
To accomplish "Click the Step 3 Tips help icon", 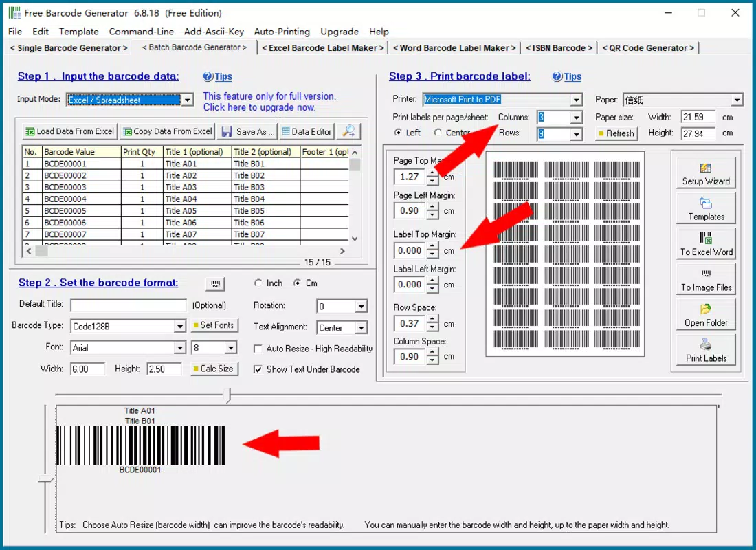I will pyautogui.click(x=557, y=76).
